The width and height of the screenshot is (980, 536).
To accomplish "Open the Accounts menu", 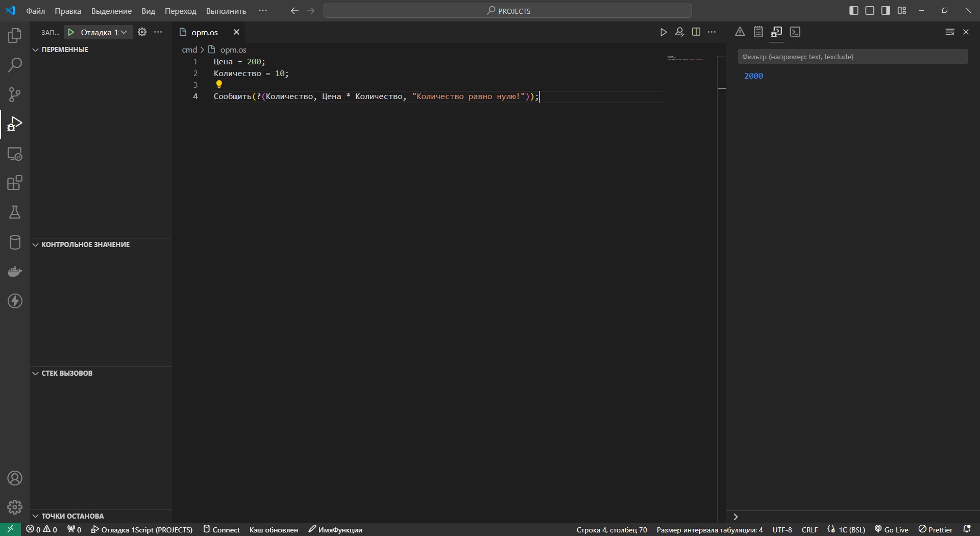I will [x=15, y=478].
